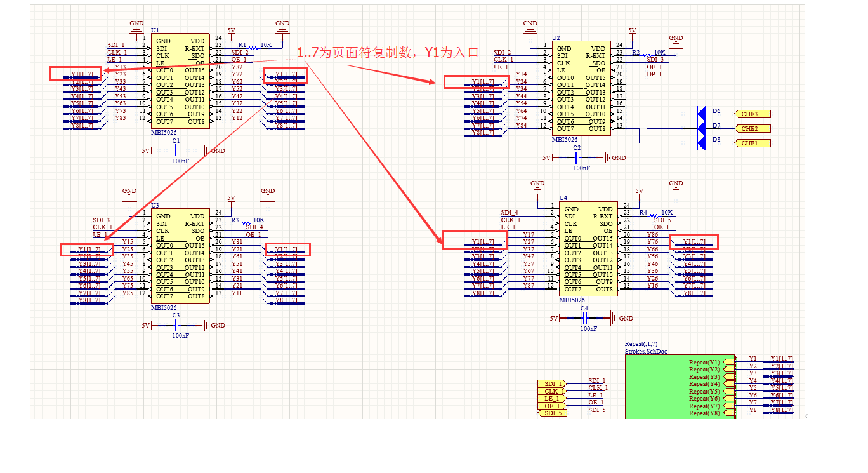Viewport: 868px width, 473px height.
Task: Select the U4 MBI5026 chip body
Action: pyautogui.click(x=589, y=249)
